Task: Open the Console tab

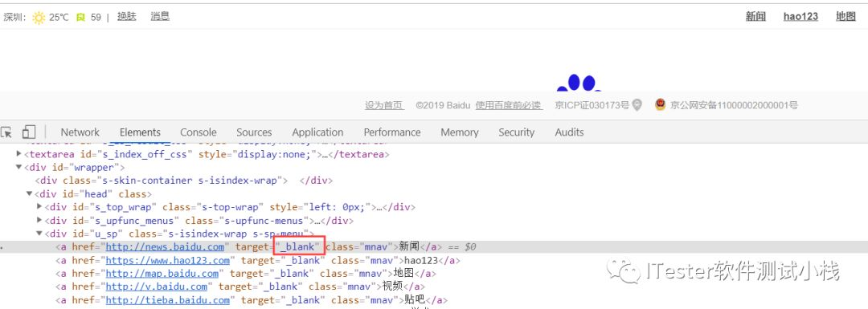Action: pyautogui.click(x=199, y=132)
